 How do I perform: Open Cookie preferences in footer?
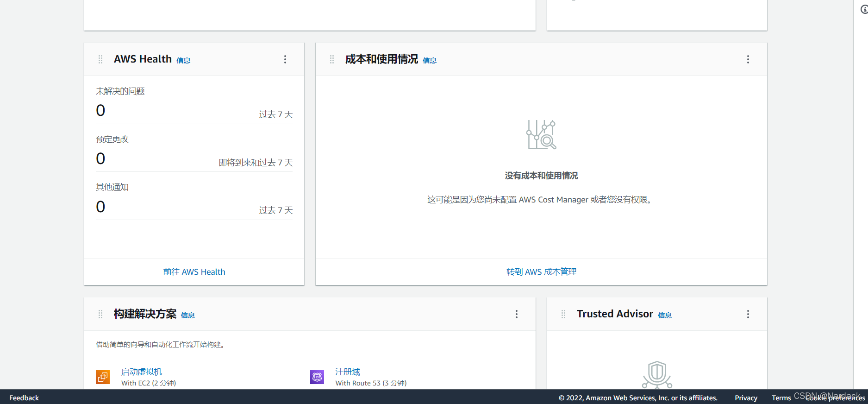835,398
